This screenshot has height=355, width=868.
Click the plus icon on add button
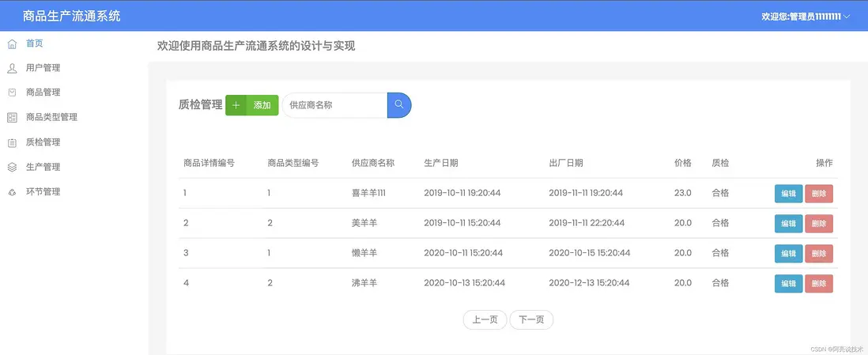pos(236,105)
